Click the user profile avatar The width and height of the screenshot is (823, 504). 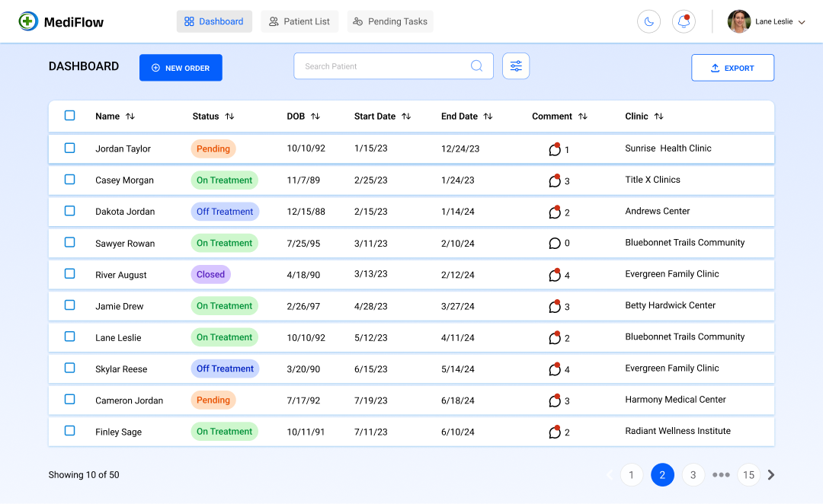[x=739, y=21]
